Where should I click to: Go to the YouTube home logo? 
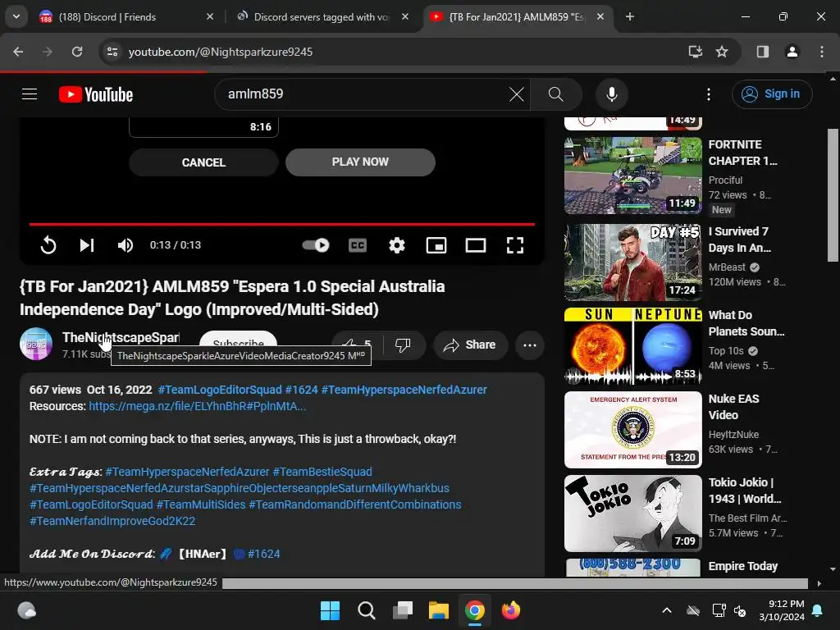(x=96, y=94)
